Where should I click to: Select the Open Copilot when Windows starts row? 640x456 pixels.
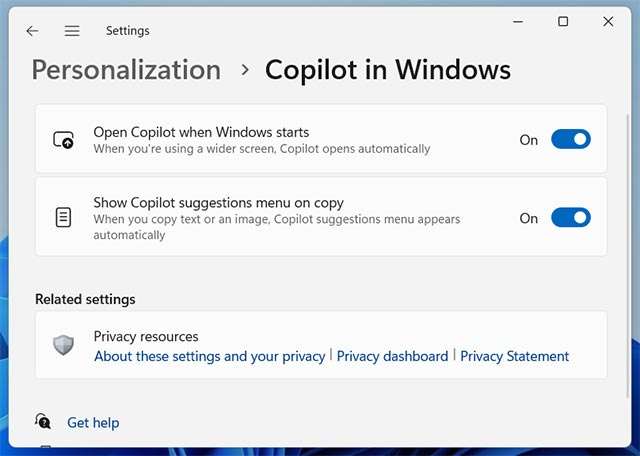pos(300,140)
